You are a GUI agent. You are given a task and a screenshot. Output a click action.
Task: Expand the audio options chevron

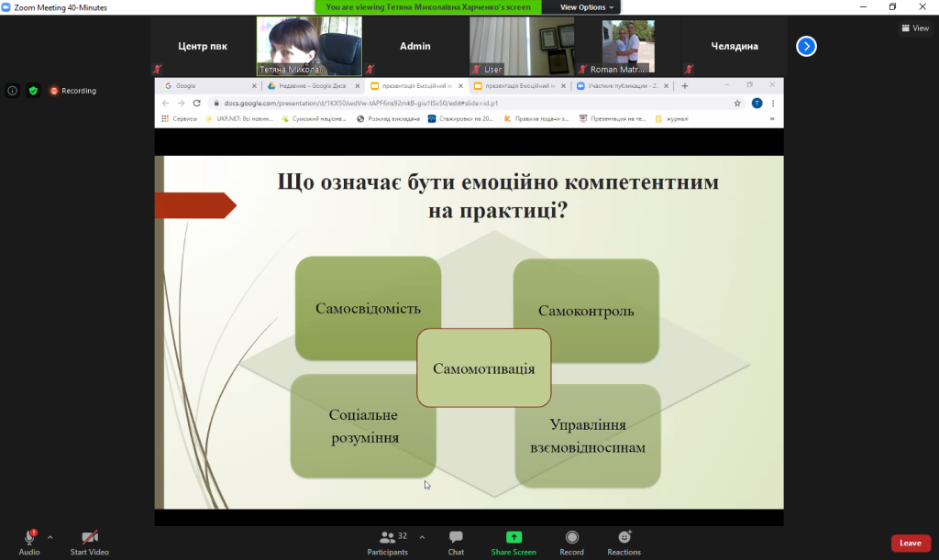(x=50, y=537)
